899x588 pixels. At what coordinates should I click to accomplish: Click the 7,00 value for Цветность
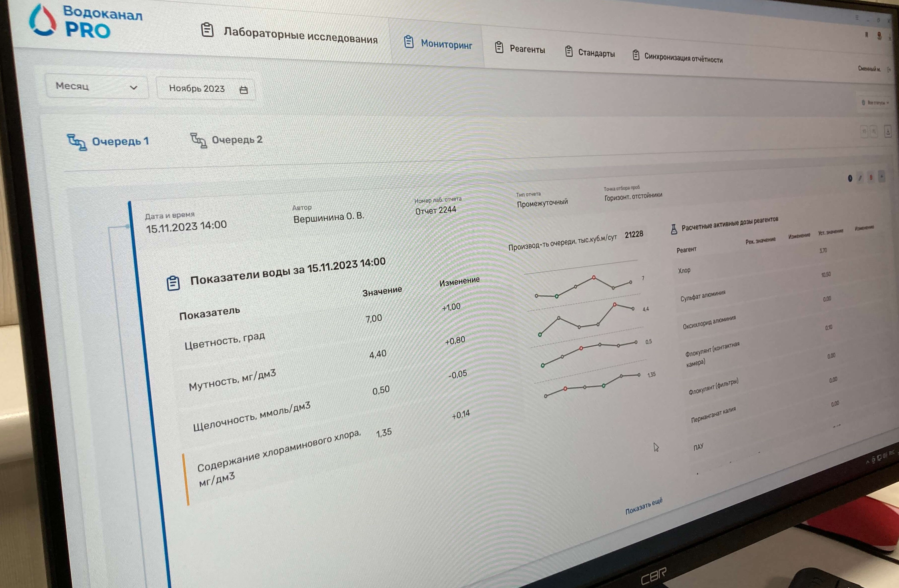pyautogui.click(x=374, y=319)
